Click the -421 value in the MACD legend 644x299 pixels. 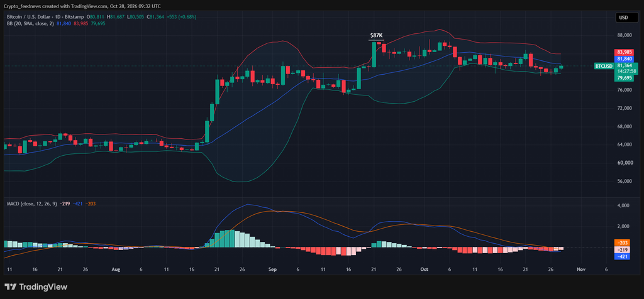pyautogui.click(x=77, y=204)
